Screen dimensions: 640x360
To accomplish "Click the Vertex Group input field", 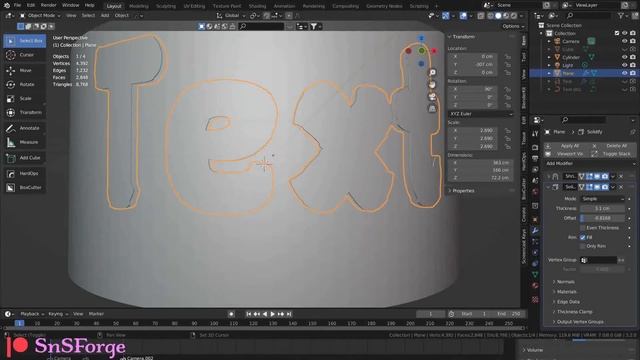I will point(599,260).
